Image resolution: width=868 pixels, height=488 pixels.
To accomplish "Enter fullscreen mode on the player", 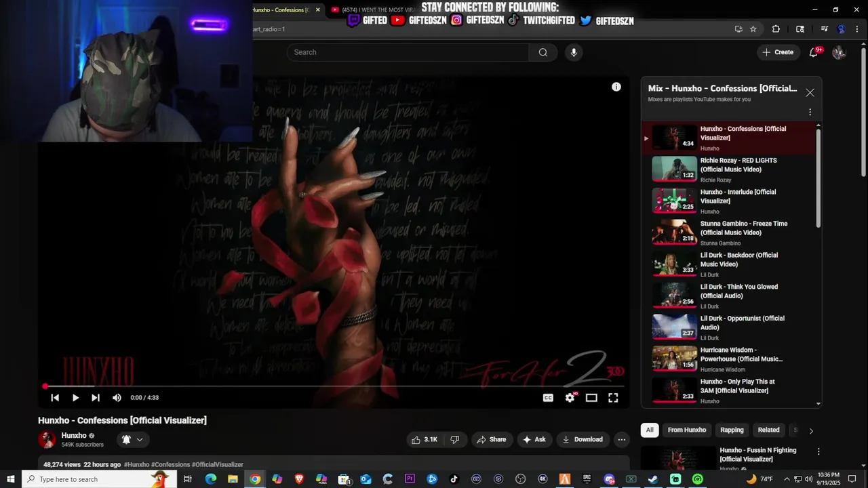I will [x=613, y=398].
